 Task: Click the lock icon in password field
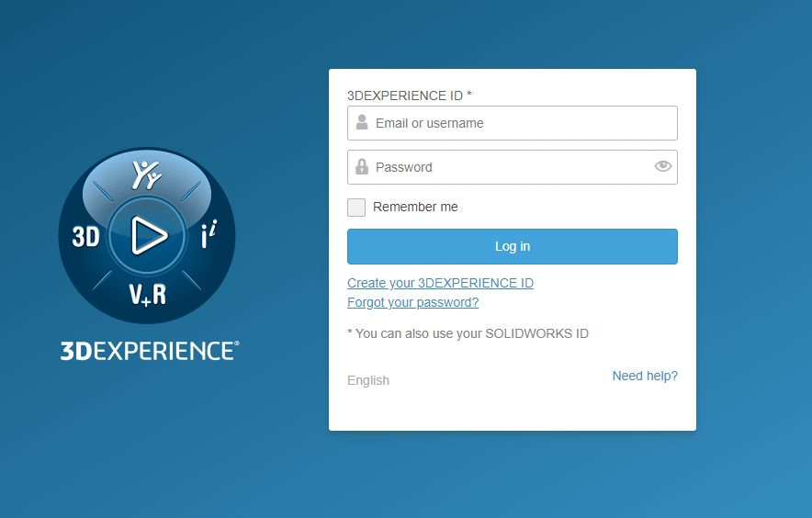(x=362, y=167)
